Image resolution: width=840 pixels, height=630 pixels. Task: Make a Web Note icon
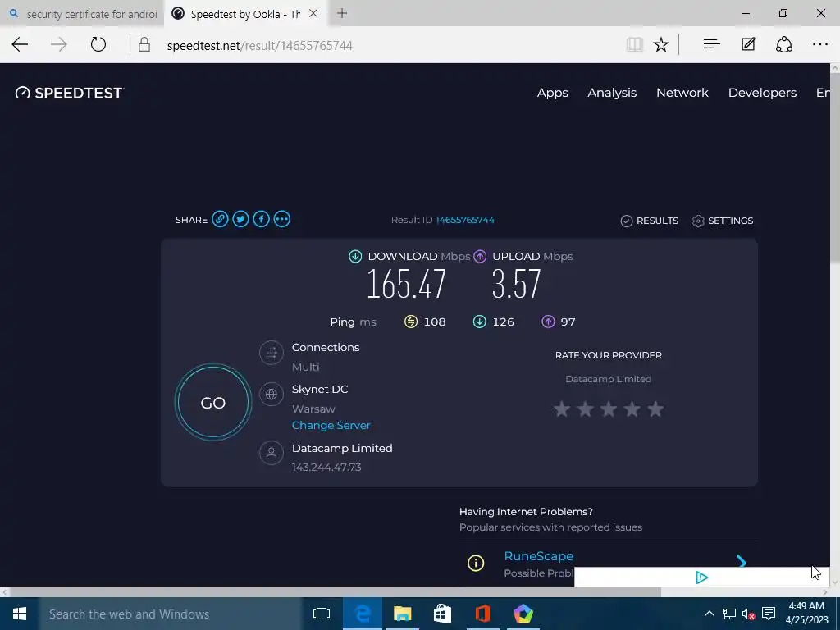748,44
